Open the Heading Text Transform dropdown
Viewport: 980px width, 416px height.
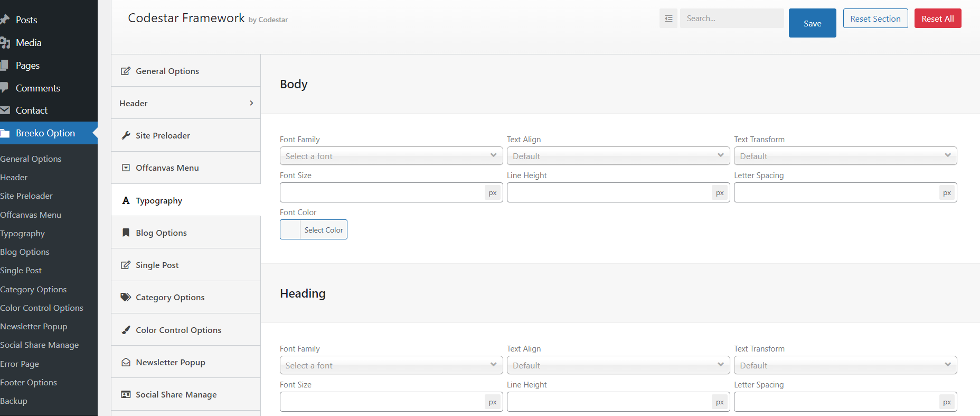(845, 365)
